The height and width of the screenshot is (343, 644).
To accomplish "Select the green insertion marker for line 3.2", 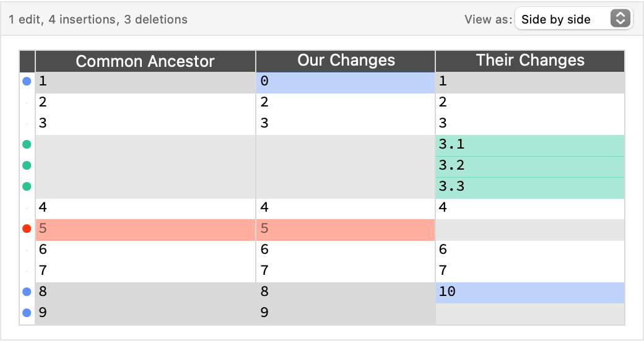I will [27, 165].
